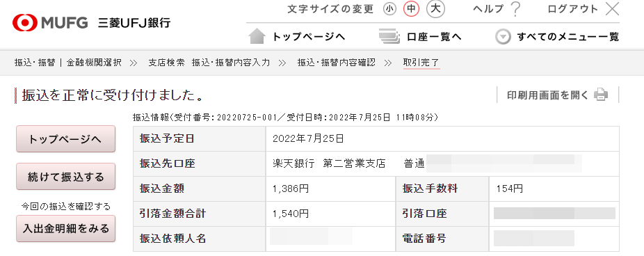Viewport: 644px width, 256px height.
Task: Click 振込・振替 | 金融機関選択 breadcrumb step
Action: [x=67, y=63]
